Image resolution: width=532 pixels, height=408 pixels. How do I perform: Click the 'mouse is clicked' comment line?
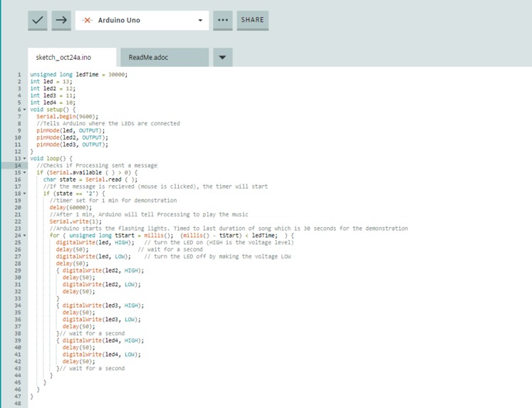pyautogui.click(x=155, y=187)
